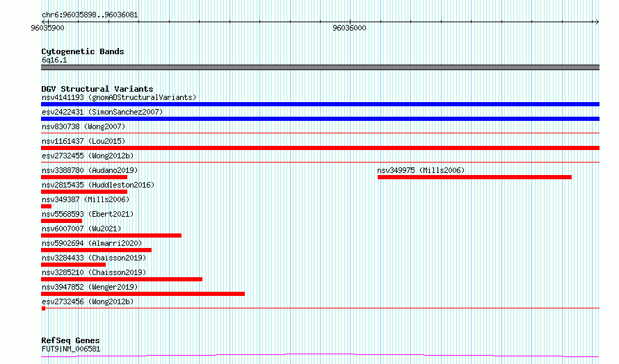Click esv2732456 (Wong2012b) label
The image size is (619, 364).
(88, 301)
